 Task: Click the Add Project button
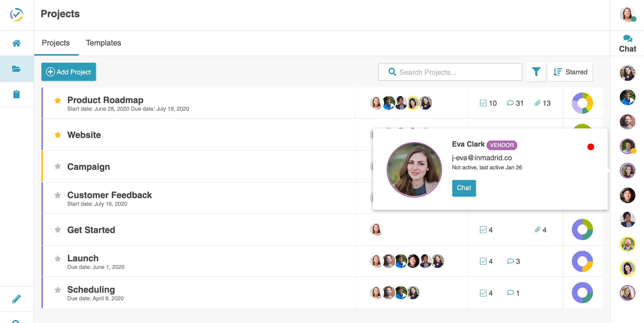(x=69, y=72)
